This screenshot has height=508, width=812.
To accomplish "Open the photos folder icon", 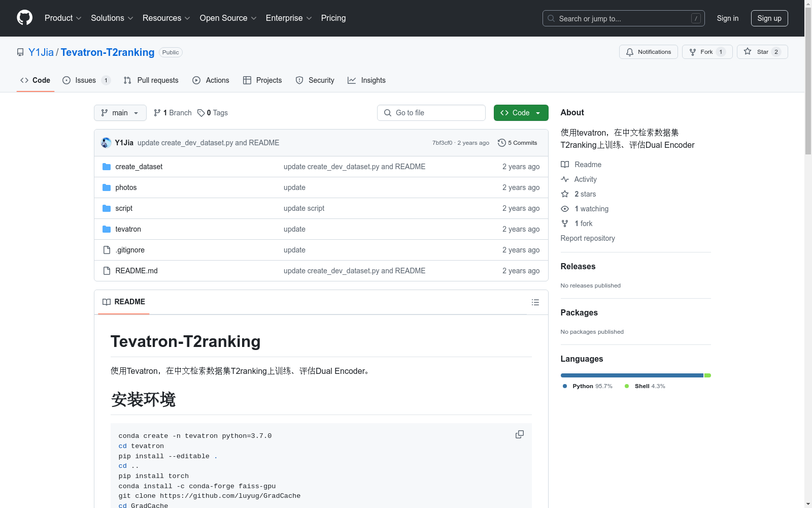I will pos(107,187).
